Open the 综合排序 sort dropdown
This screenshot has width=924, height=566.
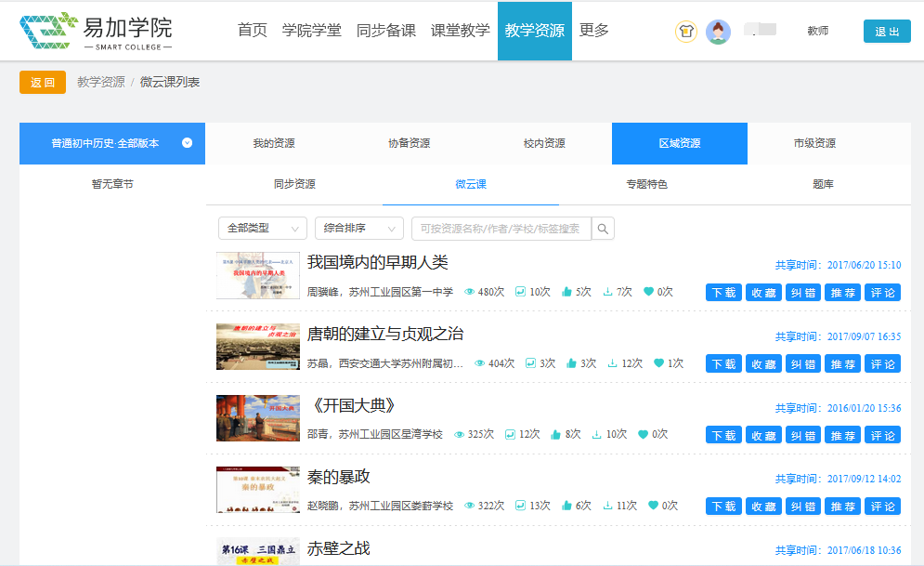coord(359,229)
